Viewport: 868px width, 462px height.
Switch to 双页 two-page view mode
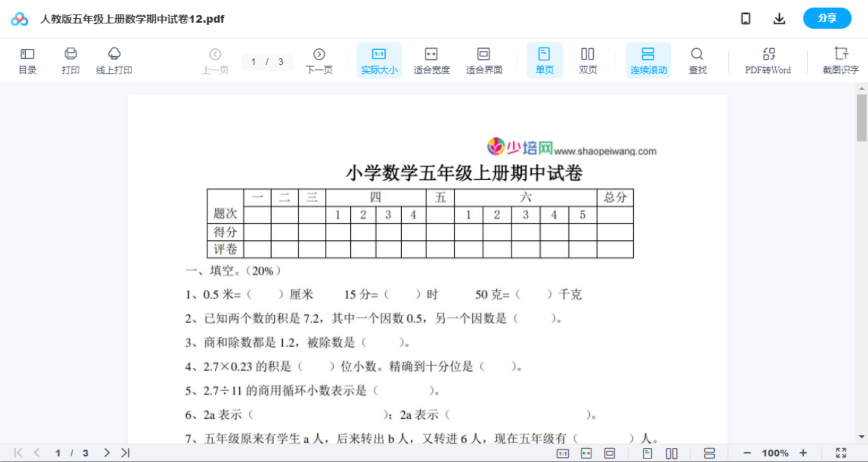588,60
